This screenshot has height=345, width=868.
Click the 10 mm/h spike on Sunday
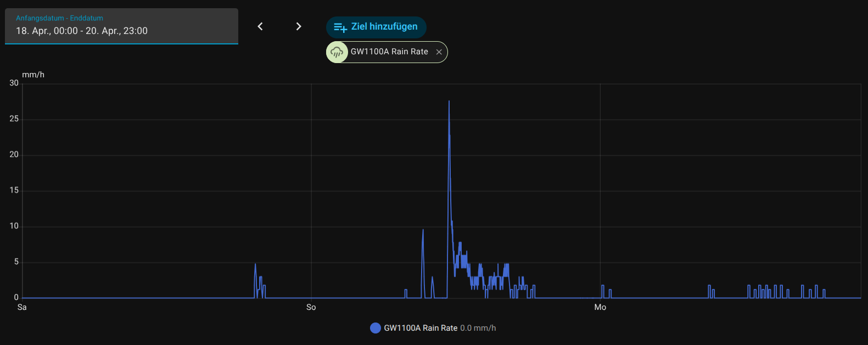[423, 230]
